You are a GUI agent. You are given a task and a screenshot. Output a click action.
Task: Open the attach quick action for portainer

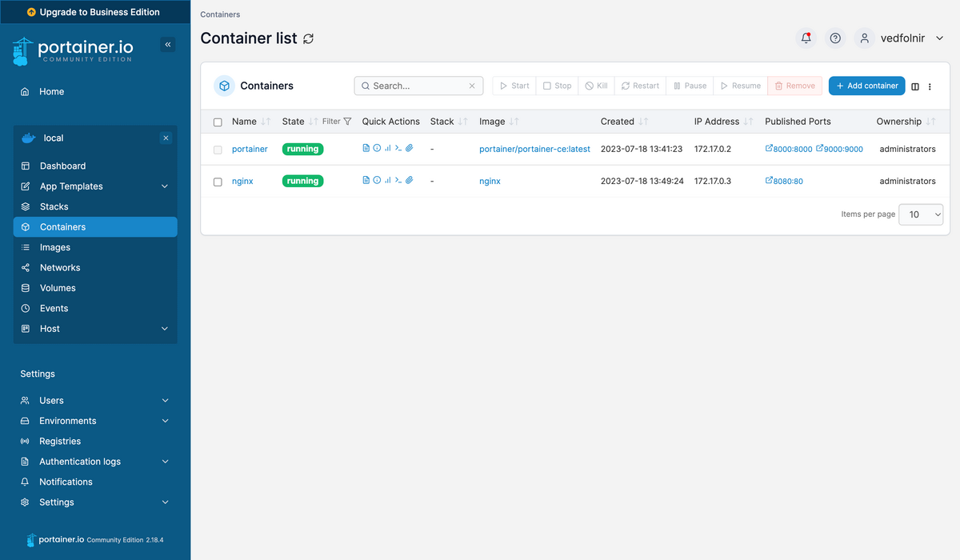[x=409, y=148]
